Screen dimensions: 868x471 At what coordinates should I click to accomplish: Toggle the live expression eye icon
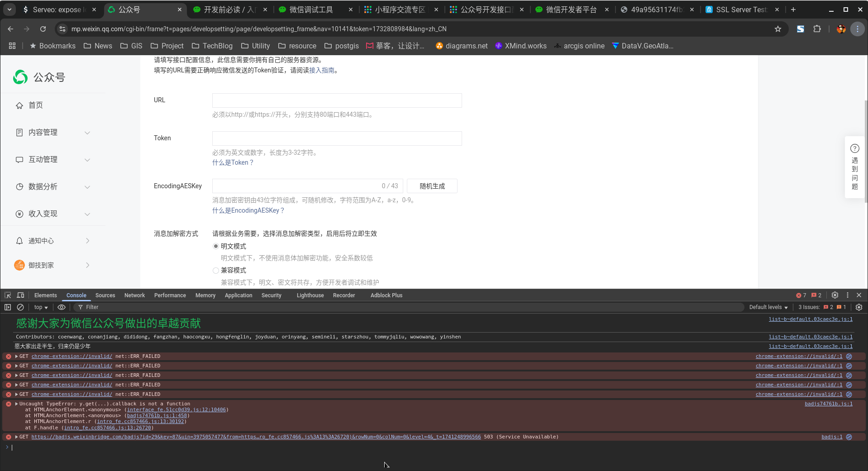coord(62,307)
